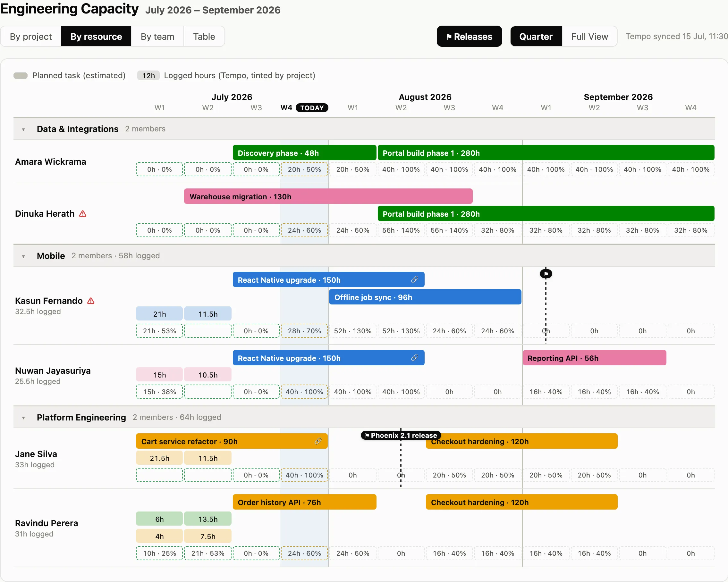Open Ravindu's Checkout hardening 120h bar

click(x=522, y=502)
